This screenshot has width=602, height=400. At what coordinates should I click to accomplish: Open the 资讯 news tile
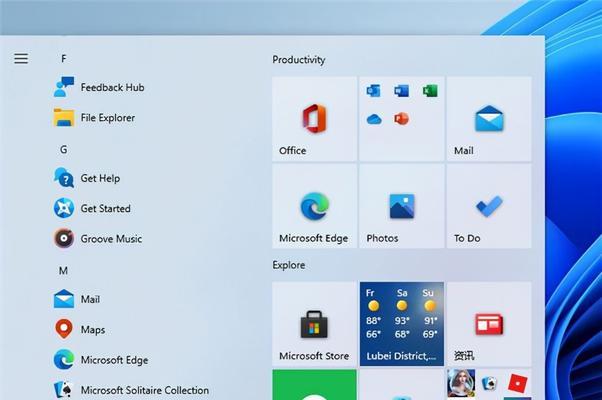tap(490, 324)
